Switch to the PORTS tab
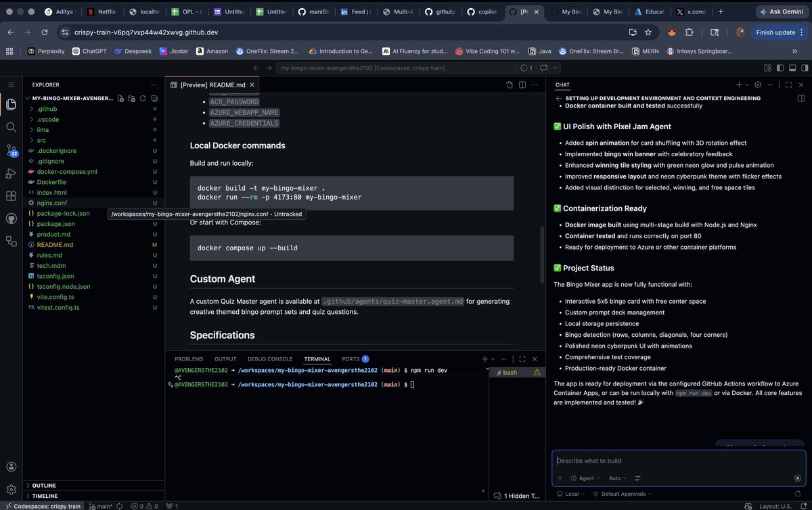812x510 pixels. (x=355, y=359)
